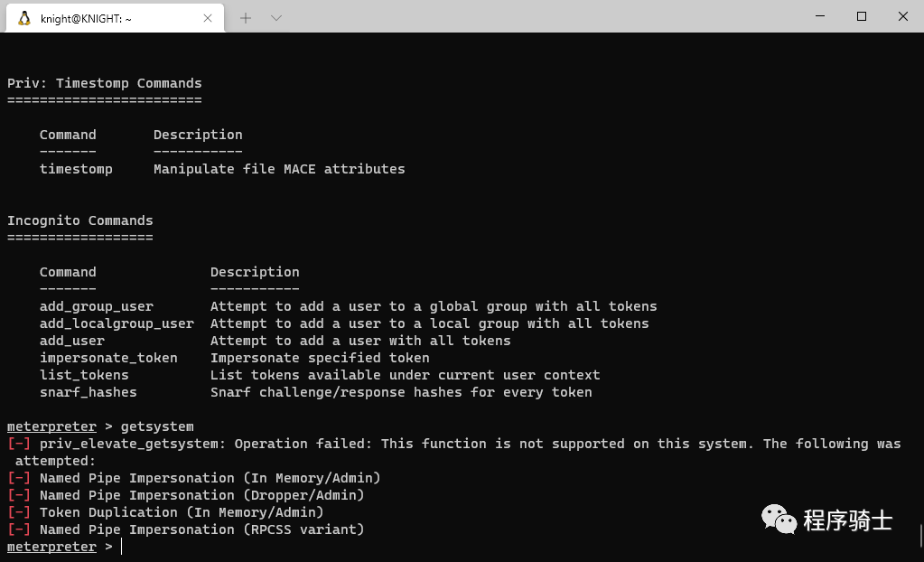Screen dimensions: 924x562
Task: Click the snarf_hashes command entry
Action: [x=88, y=392]
